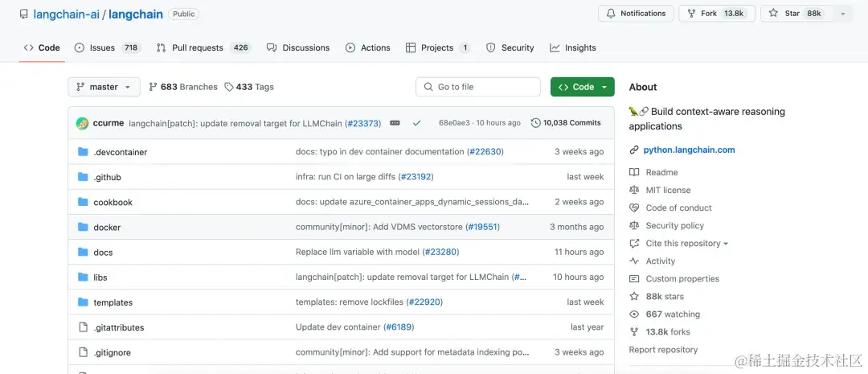Open the Pull requests tab
868x374 pixels.
coord(203,47)
